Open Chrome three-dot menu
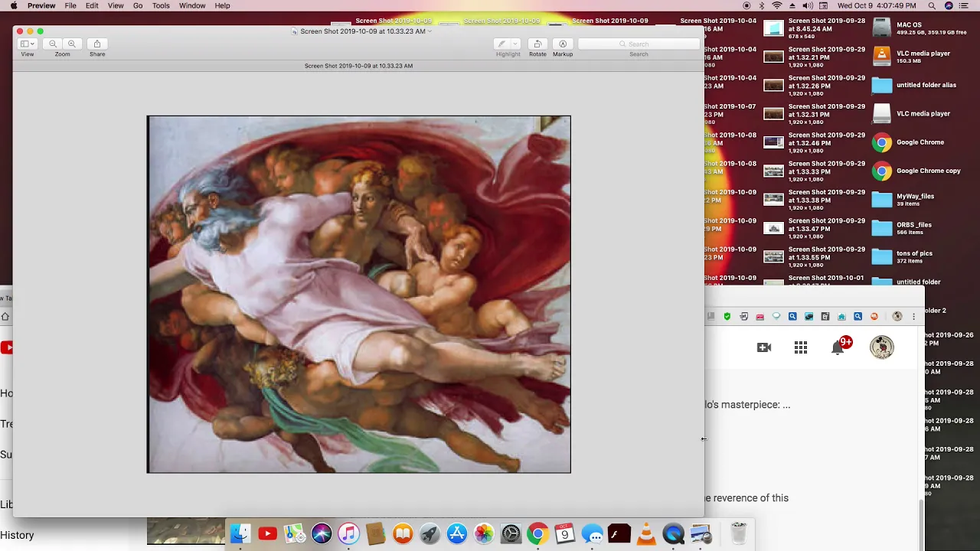The width and height of the screenshot is (980, 551). pos(913,316)
